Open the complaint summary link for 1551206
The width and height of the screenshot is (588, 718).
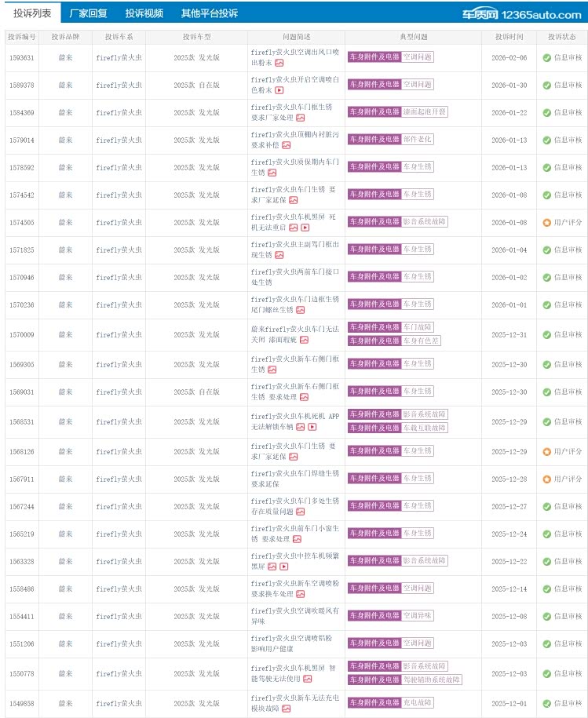(x=292, y=643)
